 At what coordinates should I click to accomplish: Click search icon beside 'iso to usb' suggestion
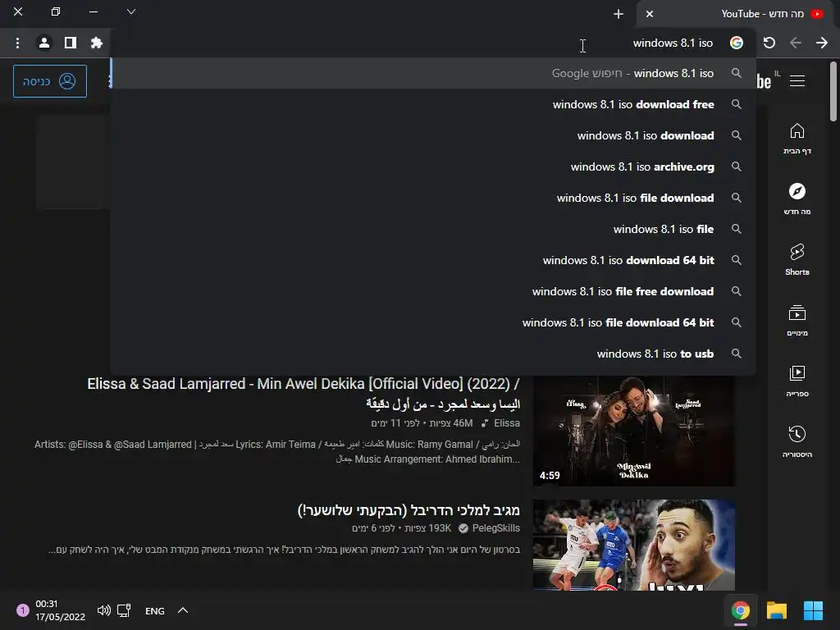tap(737, 354)
